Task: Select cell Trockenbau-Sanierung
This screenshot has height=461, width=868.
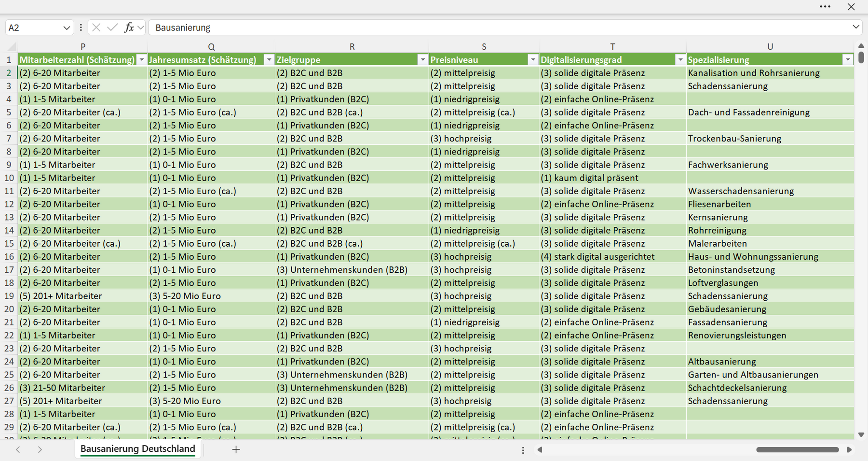Action: [x=770, y=139]
